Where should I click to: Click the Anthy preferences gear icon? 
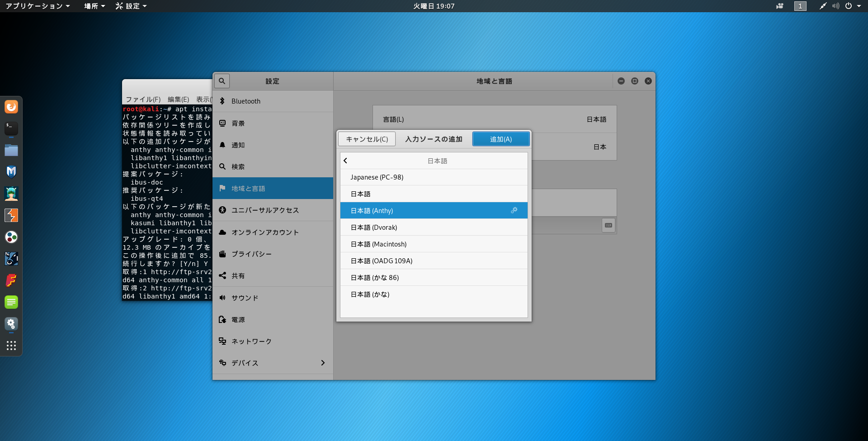coord(514,210)
